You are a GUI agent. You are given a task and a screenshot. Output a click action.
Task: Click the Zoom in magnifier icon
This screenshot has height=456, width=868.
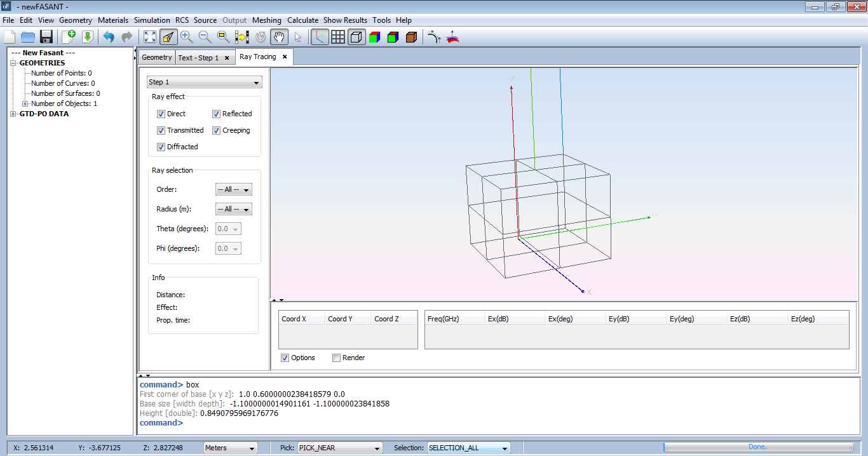186,37
